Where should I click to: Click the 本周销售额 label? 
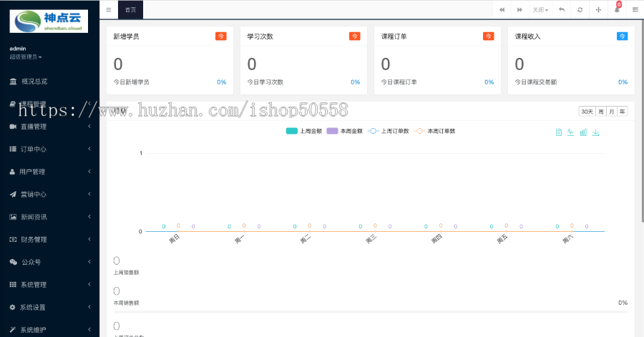127,303
